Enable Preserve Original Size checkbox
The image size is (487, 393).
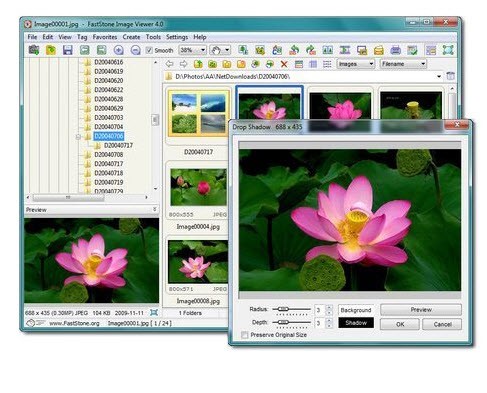[x=245, y=335]
